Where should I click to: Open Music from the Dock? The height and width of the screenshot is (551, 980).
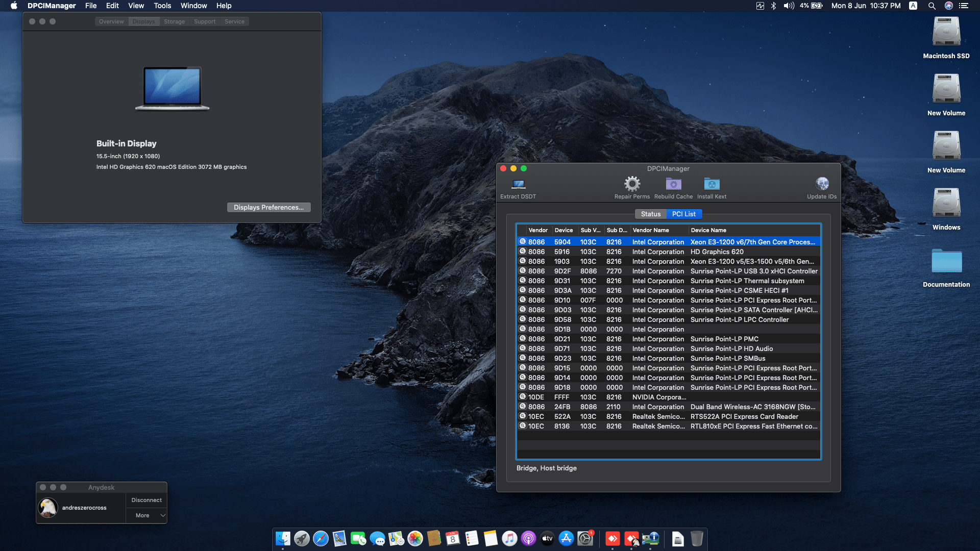coord(509,538)
